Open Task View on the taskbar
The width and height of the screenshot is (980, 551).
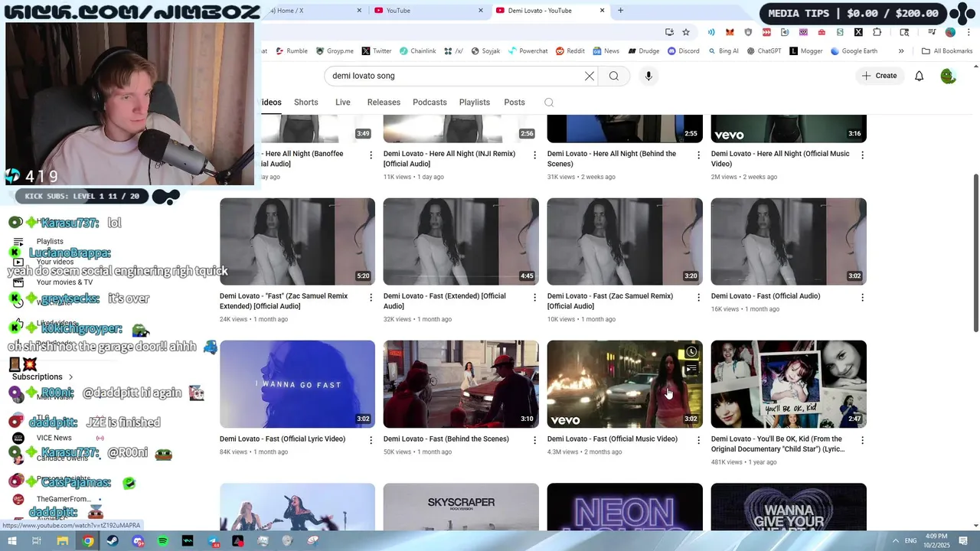pos(36,541)
